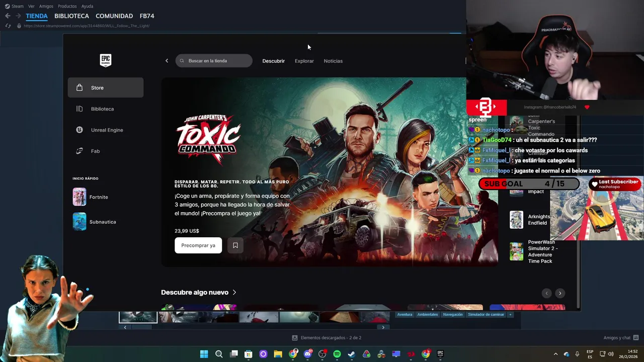Click the Precomprar ya button
644x362 pixels.
point(198,245)
